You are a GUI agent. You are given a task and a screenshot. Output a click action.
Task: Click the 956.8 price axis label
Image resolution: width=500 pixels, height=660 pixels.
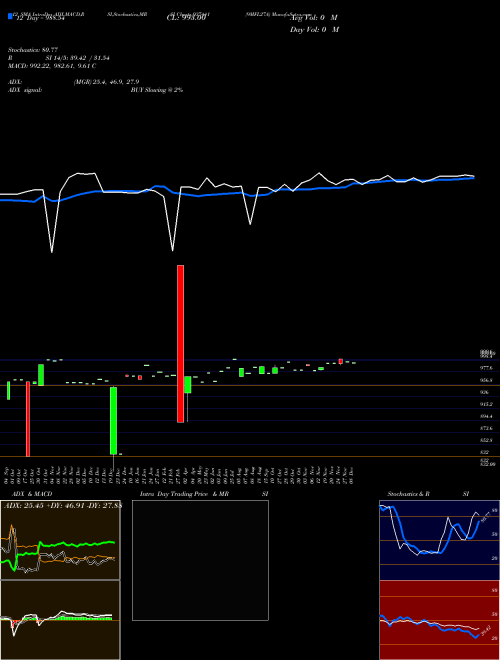486,380
